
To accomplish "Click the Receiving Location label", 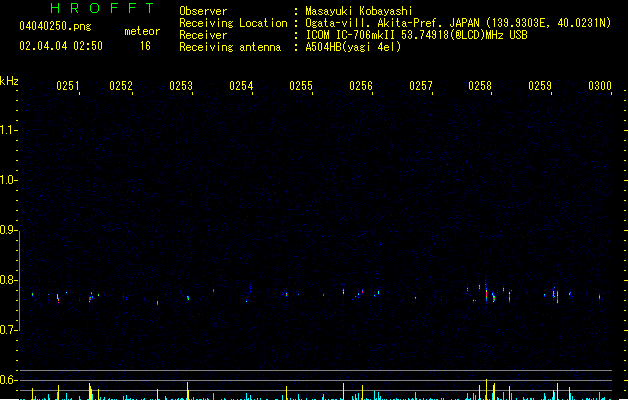I will (x=233, y=23).
